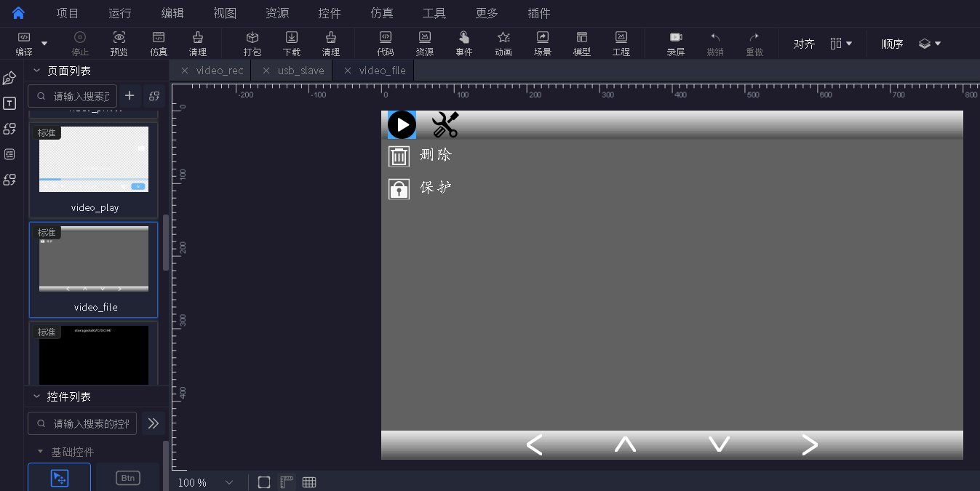980x491 pixels.
Task: Click the lock icon beside 保护 on canvas
Action: 399,189
